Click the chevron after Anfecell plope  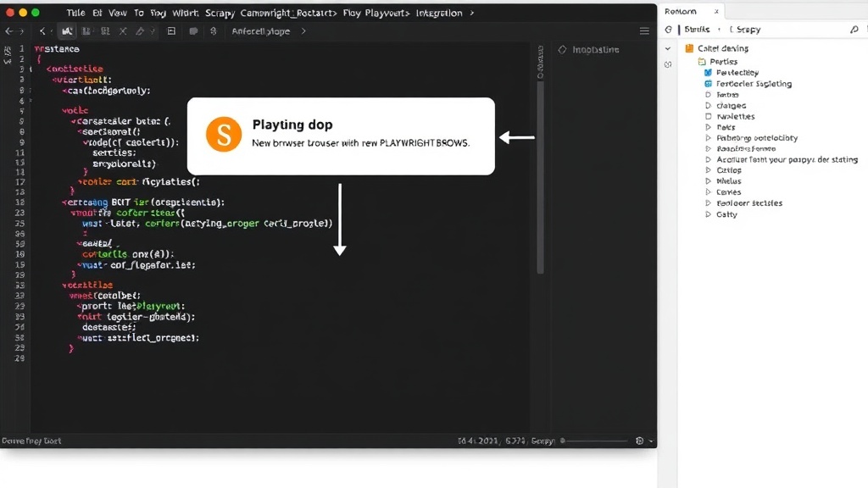(x=303, y=31)
